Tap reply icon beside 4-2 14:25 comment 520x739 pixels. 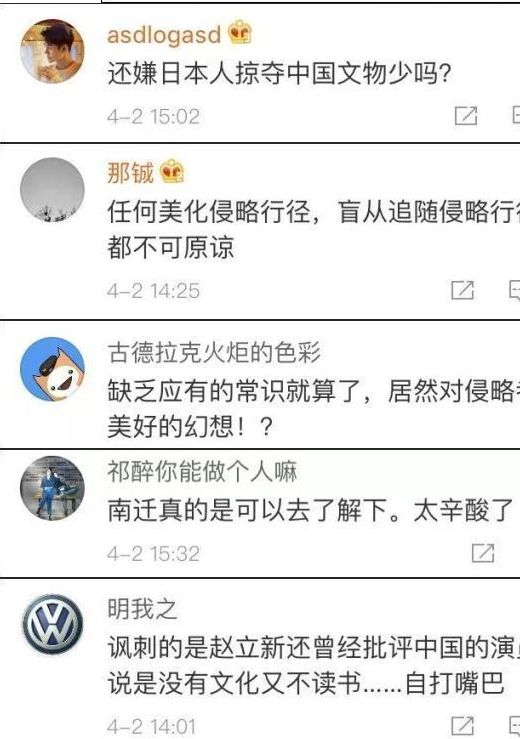coord(515,290)
